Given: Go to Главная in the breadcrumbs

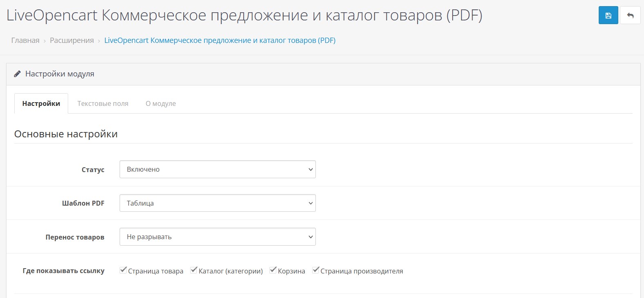Looking at the screenshot, I should pyautogui.click(x=25, y=40).
